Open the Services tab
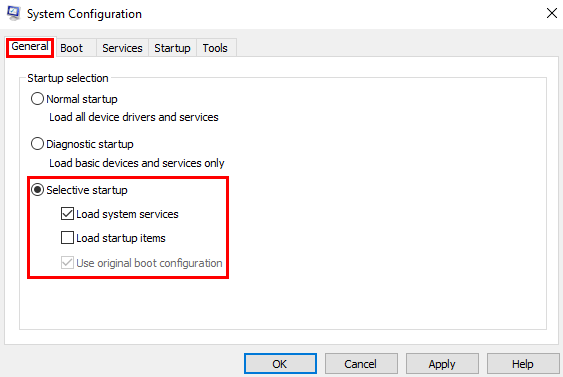Image resolution: width=563 pixels, height=377 pixels. pos(122,48)
